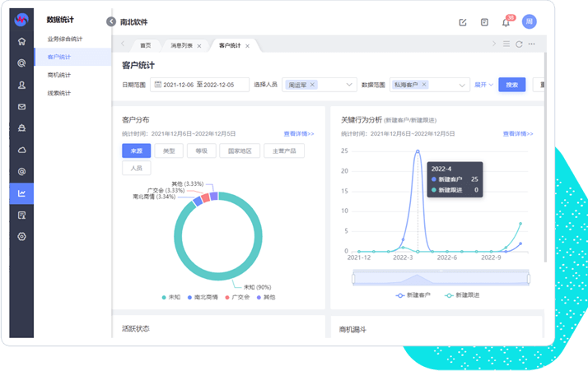
Task: Click the refresh icon in tab bar
Action: point(519,44)
